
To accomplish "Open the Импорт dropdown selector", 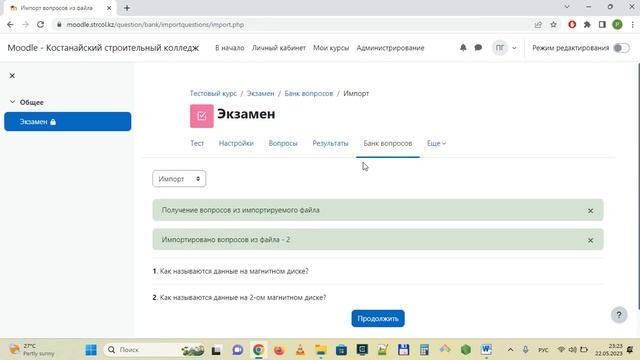I will coord(179,179).
